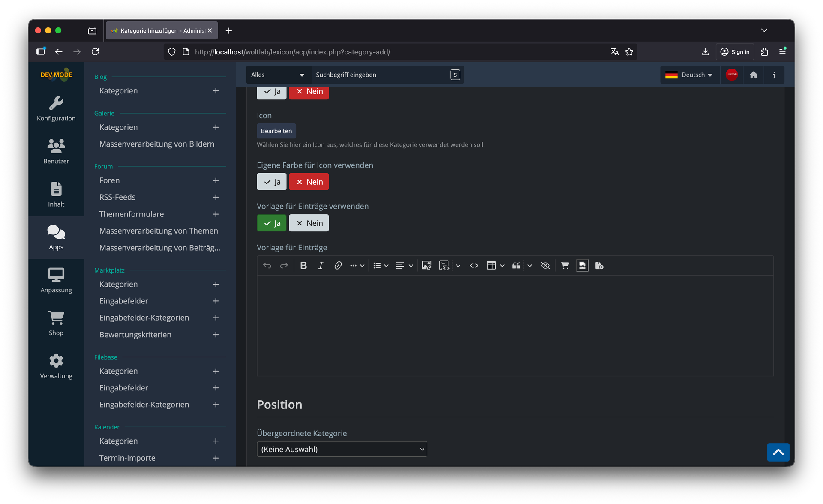Open the 'Übergeordnete Kategorie' dropdown
This screenshot has width=823, height=504.
click(342, 449)
